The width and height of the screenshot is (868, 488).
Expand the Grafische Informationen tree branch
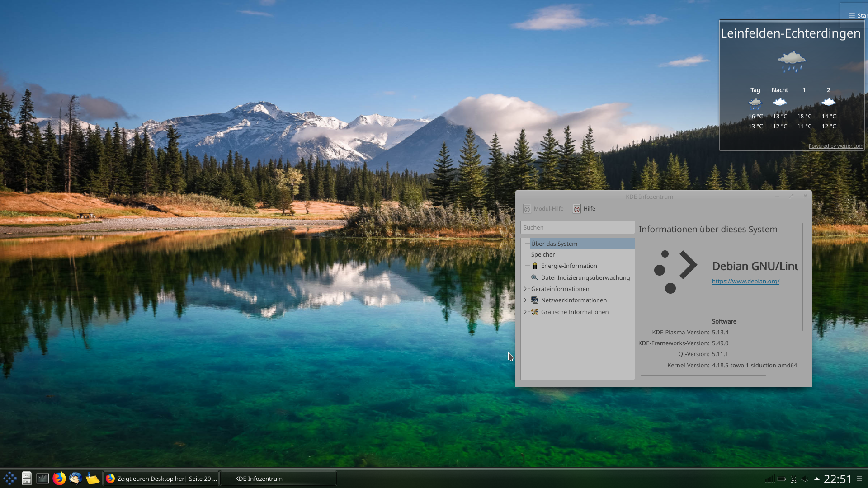(525, 312)
